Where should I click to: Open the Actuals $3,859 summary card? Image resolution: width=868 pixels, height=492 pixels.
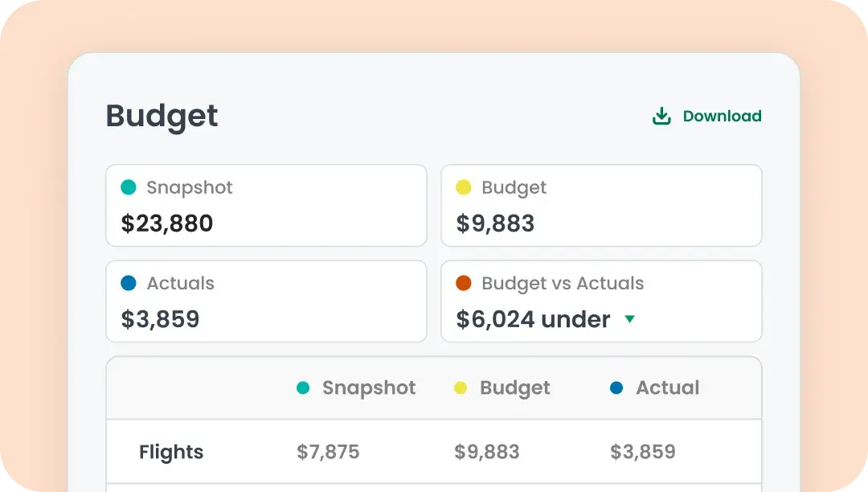tap(266, 301)
